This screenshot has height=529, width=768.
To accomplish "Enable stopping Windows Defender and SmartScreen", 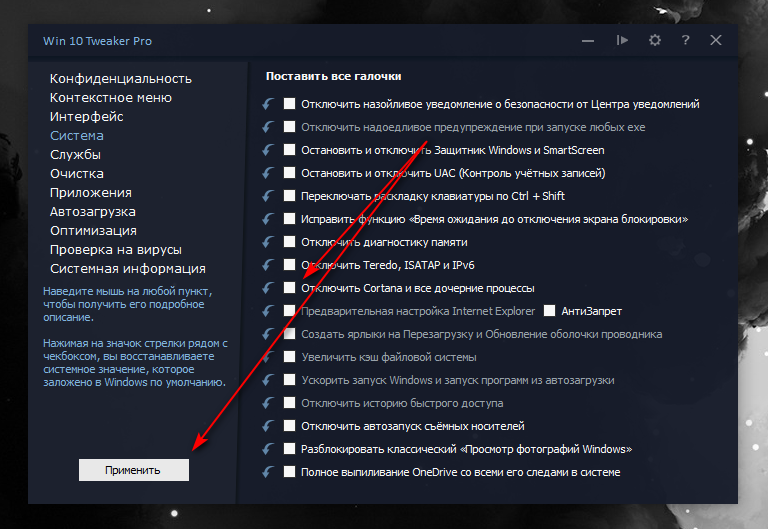I will pyautogui.click(x=289, y=149).
